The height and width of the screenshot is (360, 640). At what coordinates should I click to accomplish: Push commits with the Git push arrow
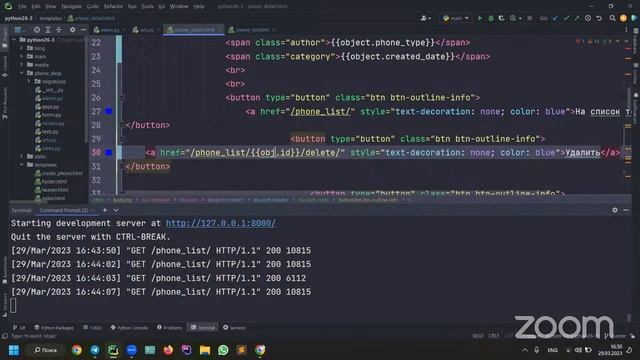pos(577,18)
